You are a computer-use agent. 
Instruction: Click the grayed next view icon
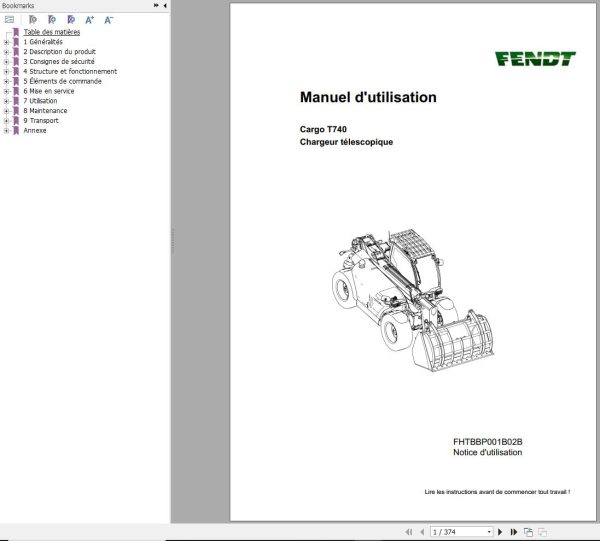pos(542,532)
